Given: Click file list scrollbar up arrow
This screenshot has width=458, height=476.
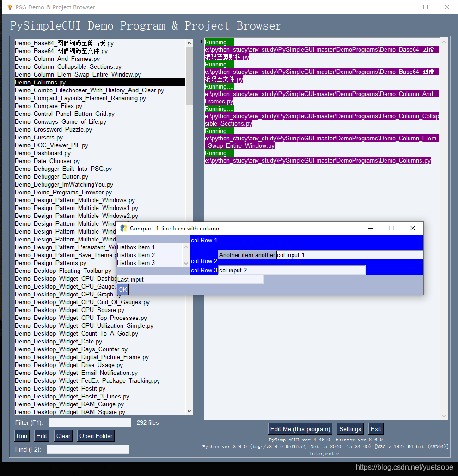Looking at the screenshot, I should 189,43.
